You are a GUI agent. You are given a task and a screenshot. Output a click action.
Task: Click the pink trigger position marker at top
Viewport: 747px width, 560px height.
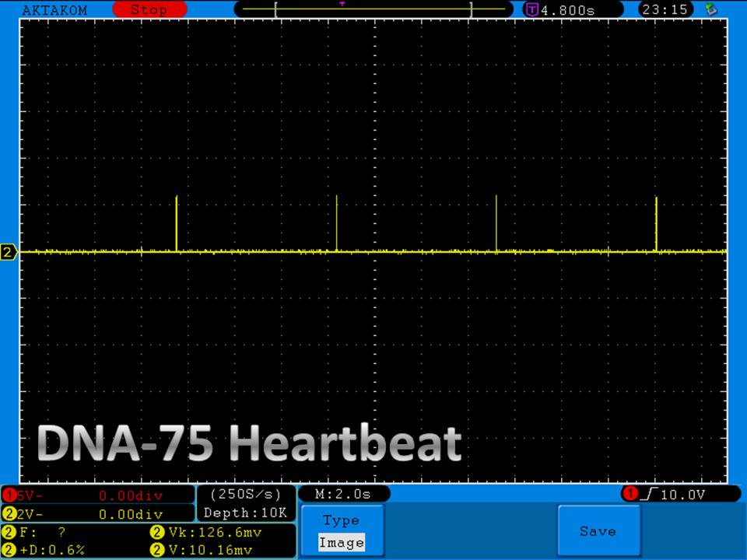point(342,4)
